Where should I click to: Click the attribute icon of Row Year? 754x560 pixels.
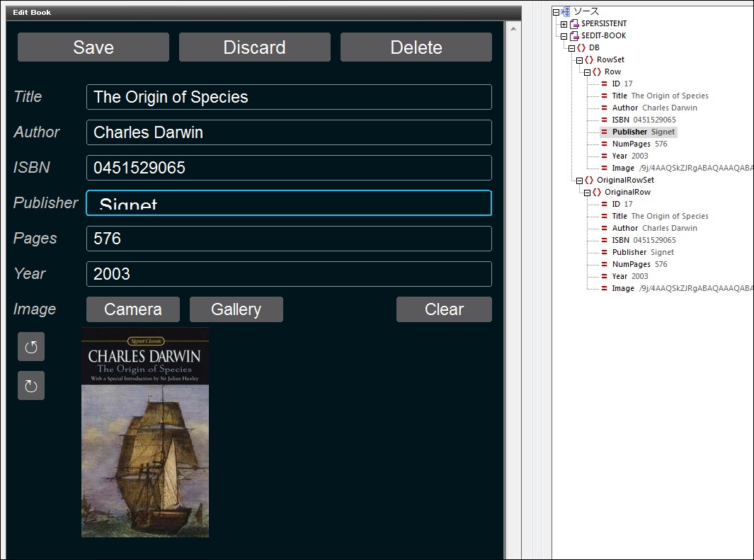click(x=605, y=156)
